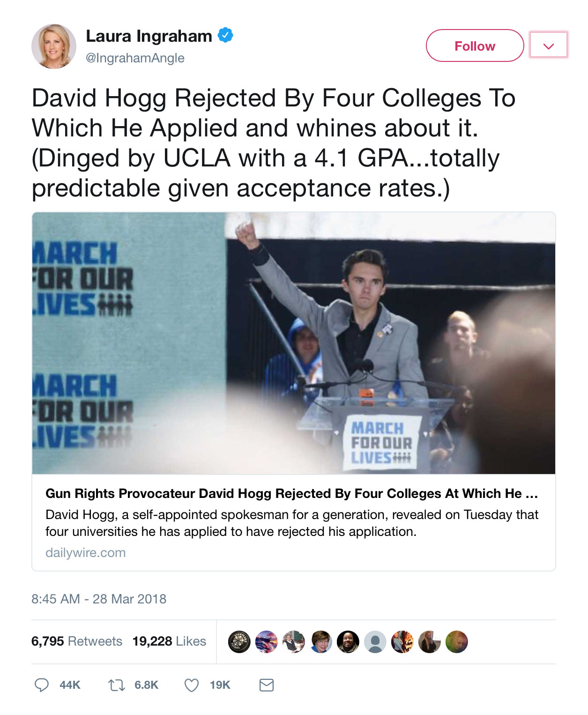
Task: Follow Laura Ingraham
Action: (475, 45)
